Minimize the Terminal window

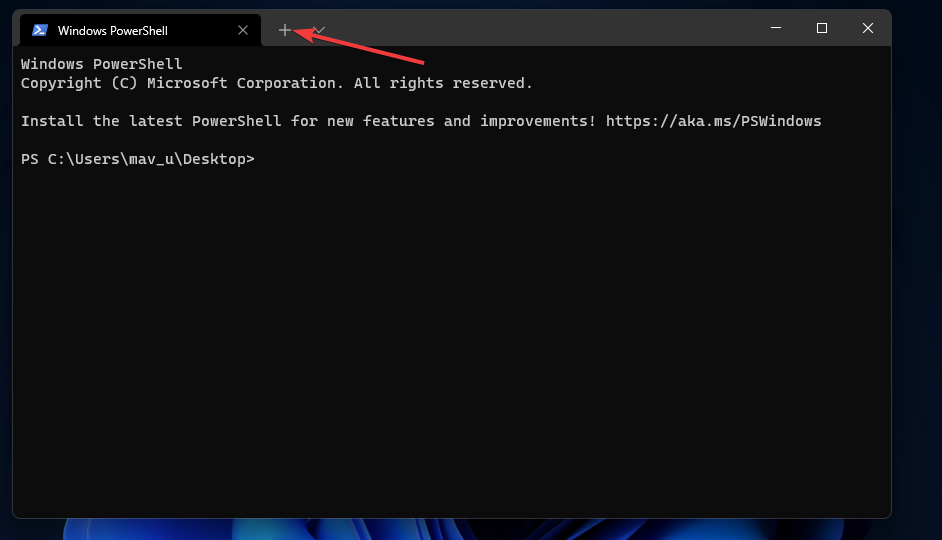[776, 29]
